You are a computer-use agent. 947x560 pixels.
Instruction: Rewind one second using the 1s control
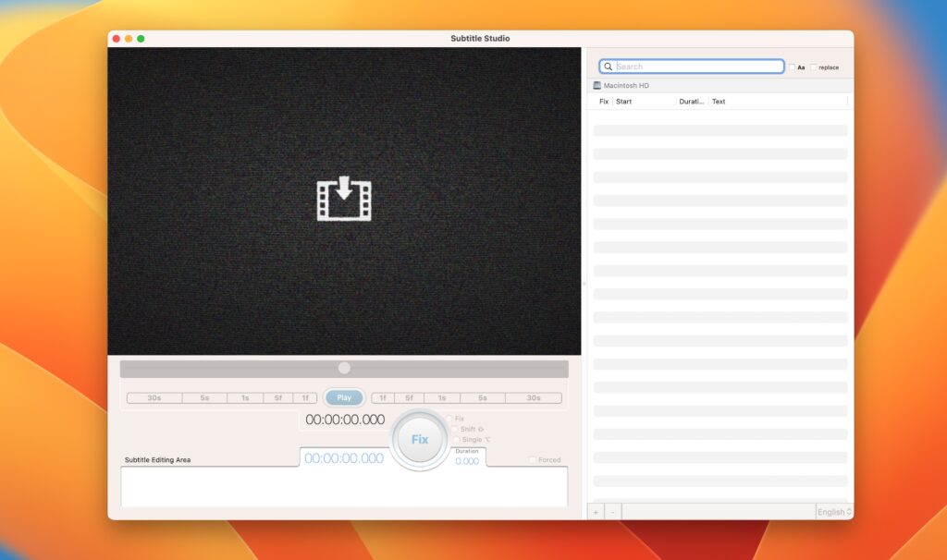tap(245, 397)
